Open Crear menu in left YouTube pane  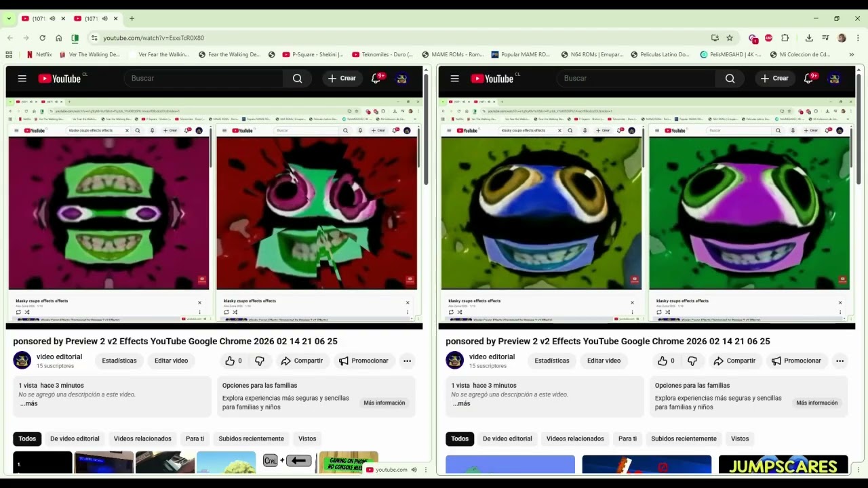342,79
